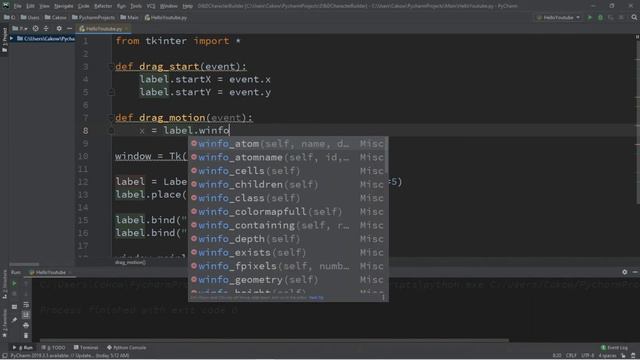Screen dimensions: 640x360
Task: Open the Help menu
Action: coord(187,6)
